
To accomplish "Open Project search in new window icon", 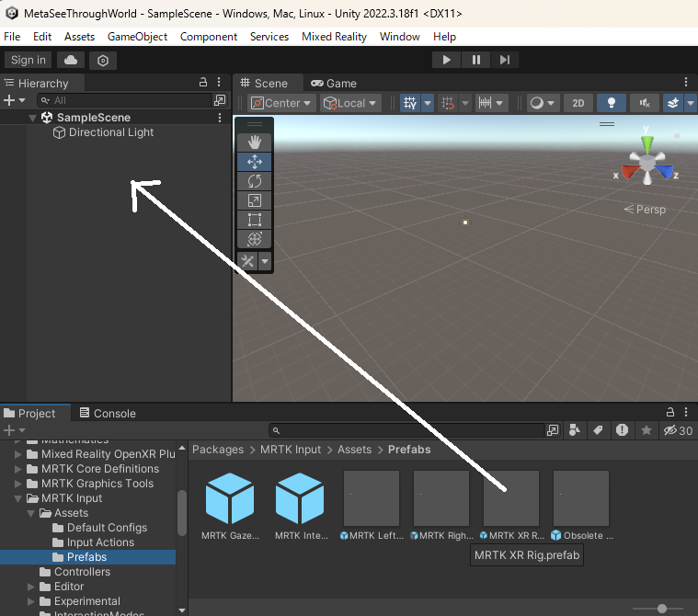I will click(553, 430).
